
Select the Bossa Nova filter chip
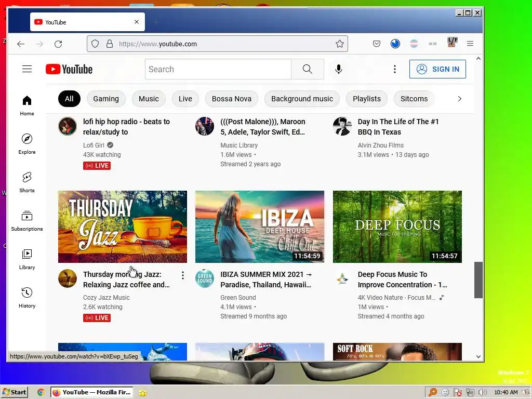pyautogui.click(x=232, y=99)
